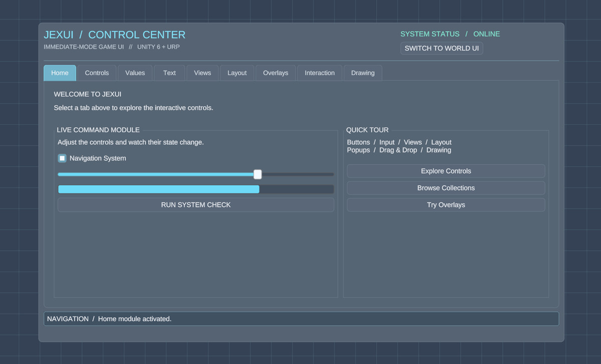601x364 pixels.
Task: Click the Switch to World UI button
Action: (x=442, y=49)
